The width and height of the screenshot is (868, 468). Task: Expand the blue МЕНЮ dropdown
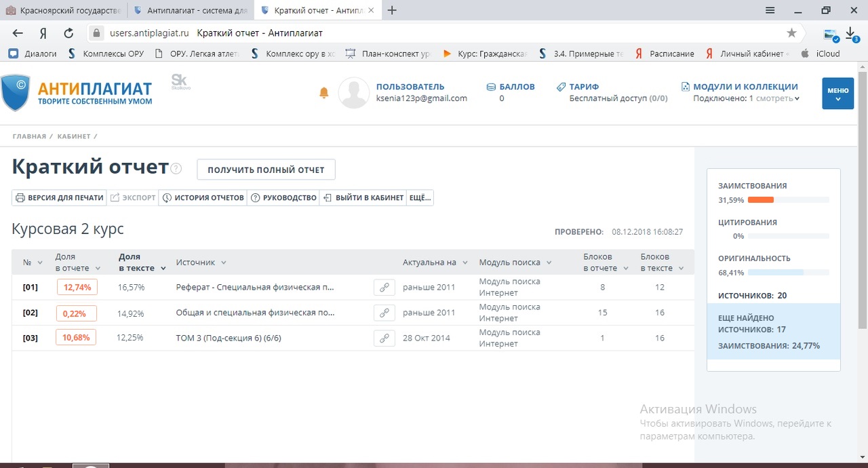coord(837,94)
